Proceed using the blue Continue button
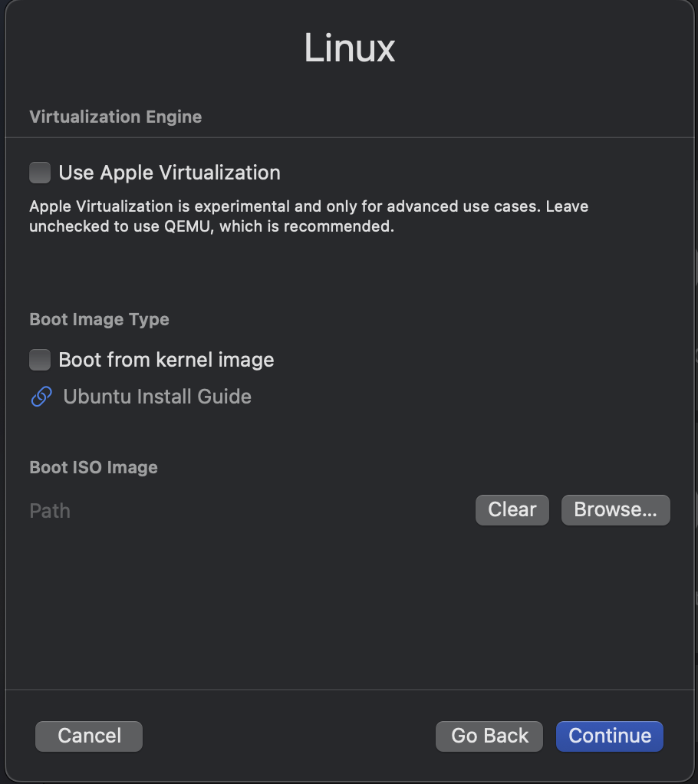The width and height of the screenshot is (698, 784). 609,736
